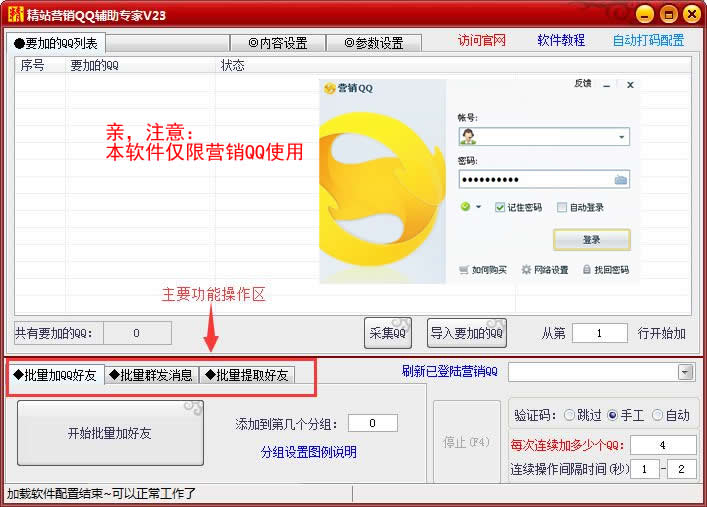Click the green online status icon
The image size is (707, 507).
pos(465,207)
